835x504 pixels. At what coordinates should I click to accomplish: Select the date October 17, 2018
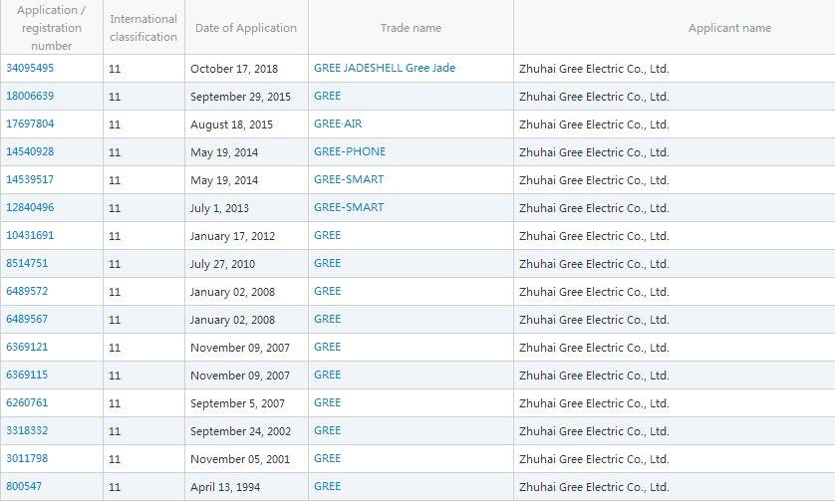234,69
